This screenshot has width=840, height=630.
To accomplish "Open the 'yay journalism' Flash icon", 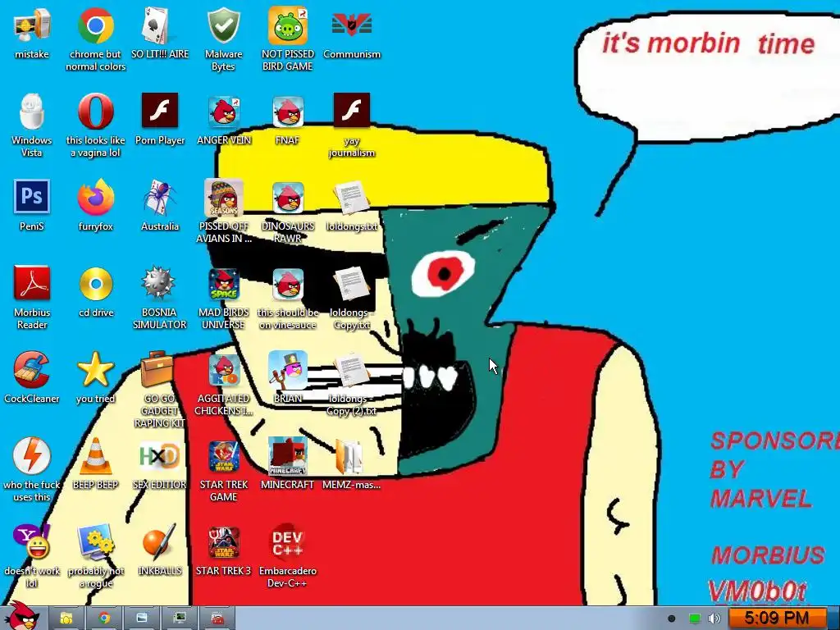I will (351, 111).
